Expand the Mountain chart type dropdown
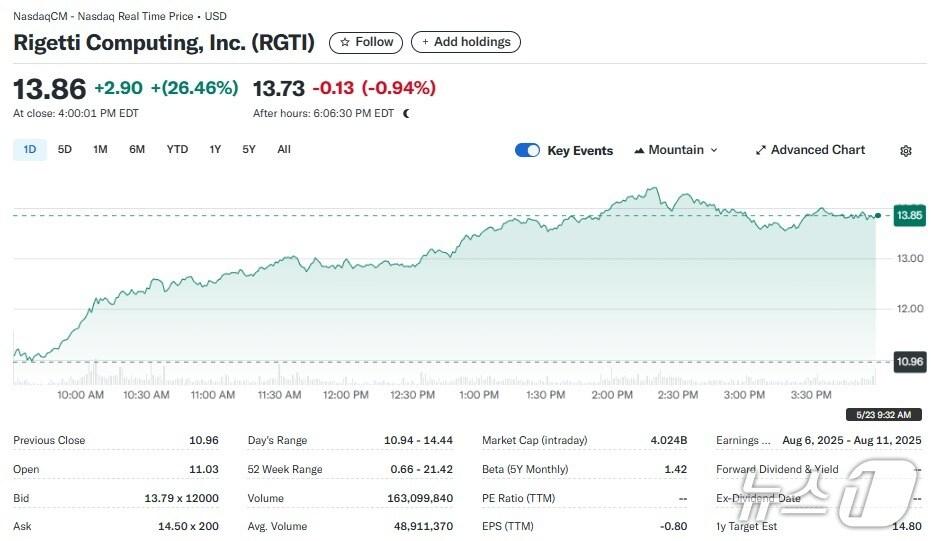The height and width of the screenshot is (541, 931). coord(714,150)
